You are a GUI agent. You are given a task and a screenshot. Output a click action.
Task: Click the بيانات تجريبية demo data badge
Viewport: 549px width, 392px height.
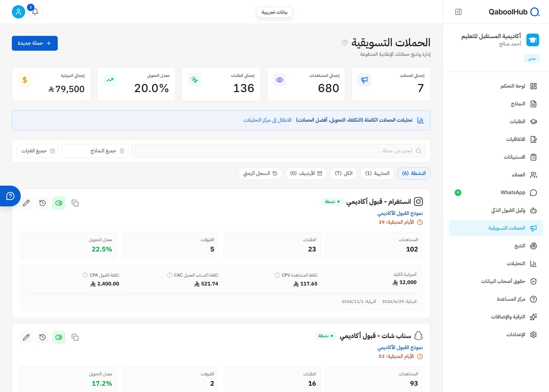click(274, 12)
